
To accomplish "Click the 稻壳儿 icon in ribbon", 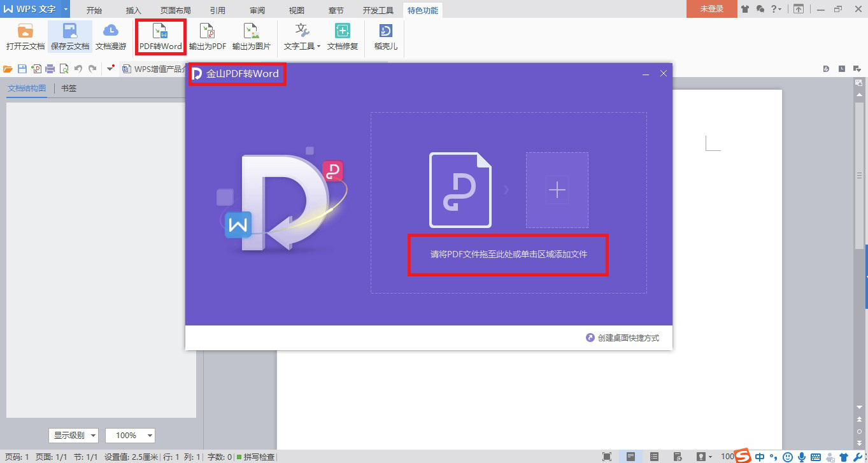I will [385, 36].
